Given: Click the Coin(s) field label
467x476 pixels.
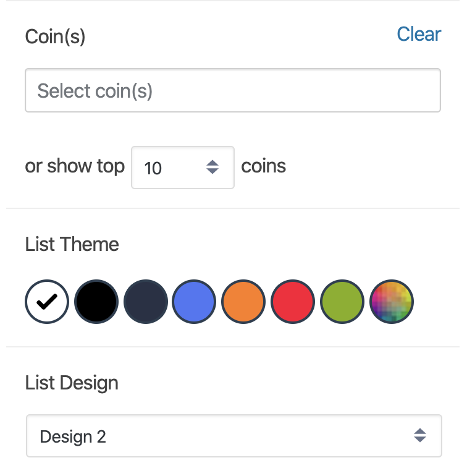Looking at the screenshot, I should pos(55,36).
